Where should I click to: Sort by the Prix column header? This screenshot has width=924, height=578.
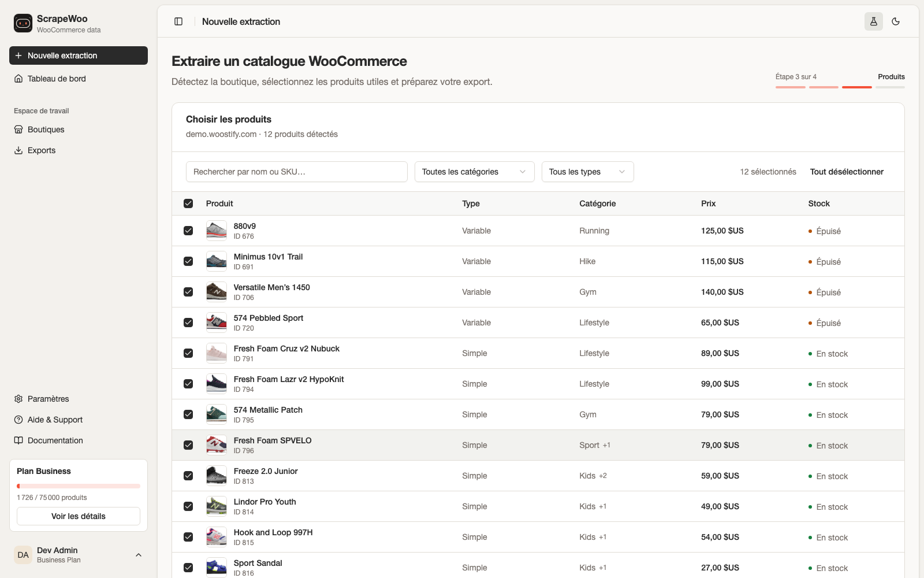[708, 203]
